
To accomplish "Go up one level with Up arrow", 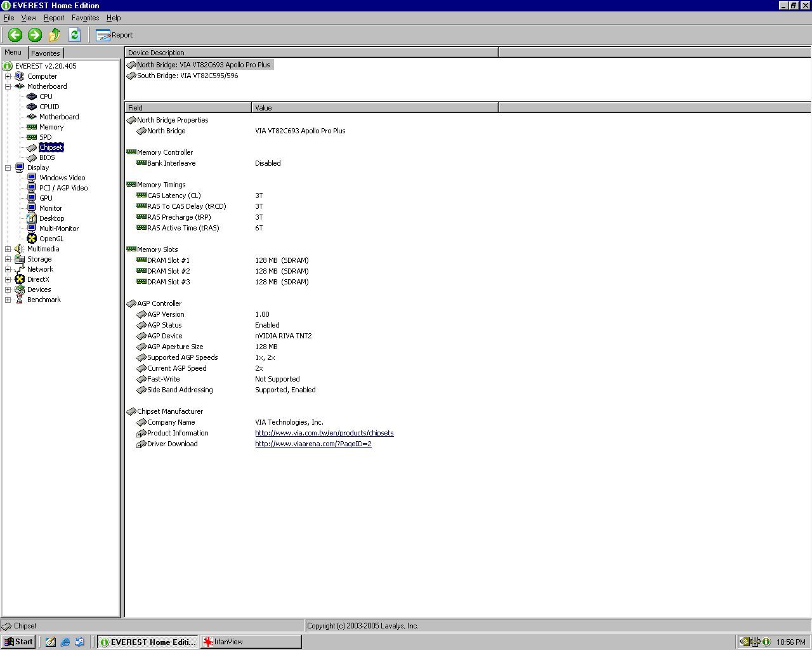I will (55, 35).
